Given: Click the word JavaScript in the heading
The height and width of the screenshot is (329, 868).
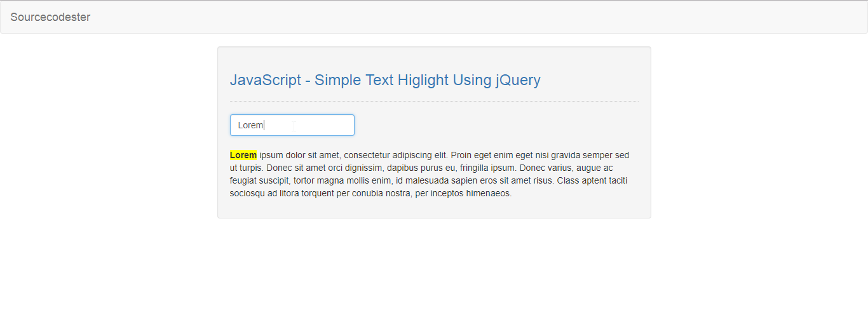Looking at the screenshot, I should 266,80.
